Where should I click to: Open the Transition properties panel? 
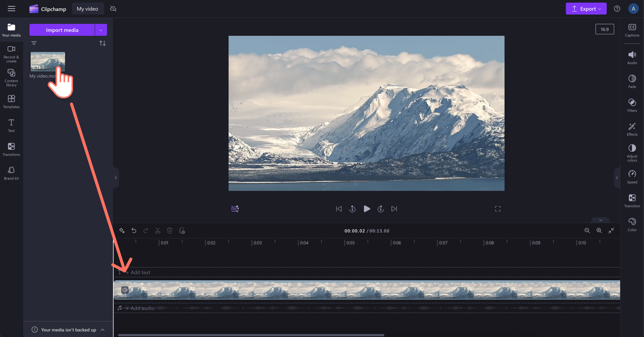632,201
